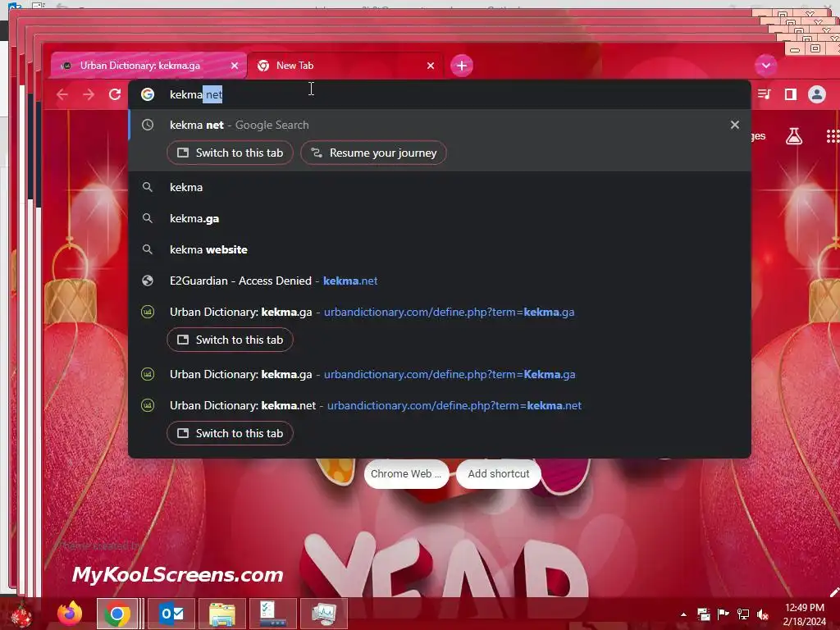
Task: Toggle the side panel icon
Action: 790,95
